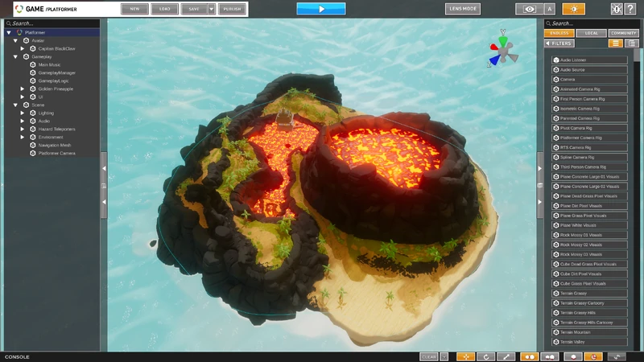644x362 pixels.
Task: Open the help question mark icon
Action: tap(630, 9)
